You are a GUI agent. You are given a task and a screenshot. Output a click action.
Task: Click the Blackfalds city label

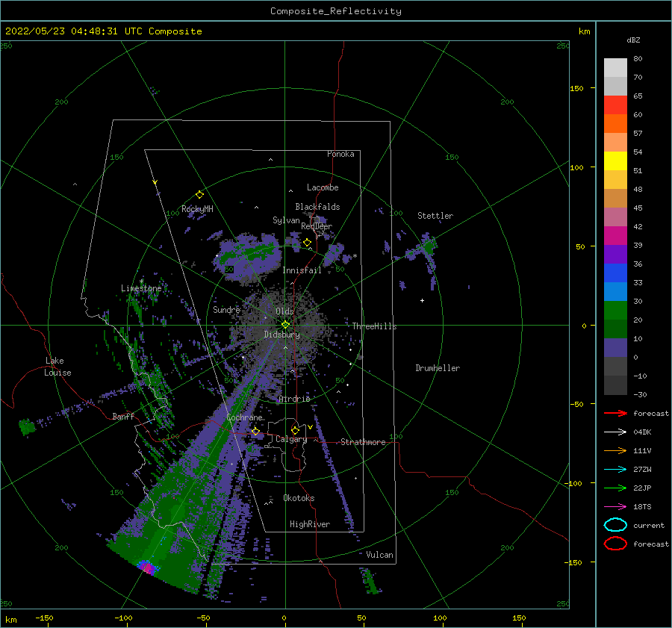317,207
